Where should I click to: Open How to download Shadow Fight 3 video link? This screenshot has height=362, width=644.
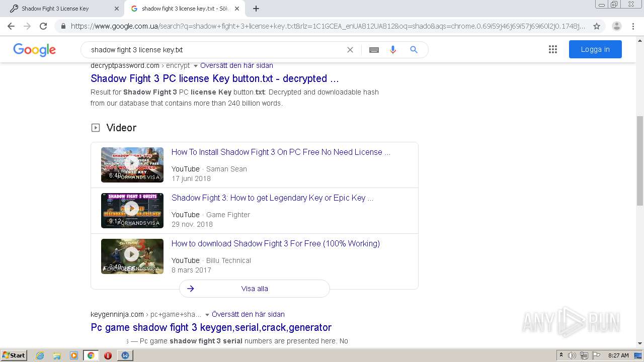click(276, 243)
